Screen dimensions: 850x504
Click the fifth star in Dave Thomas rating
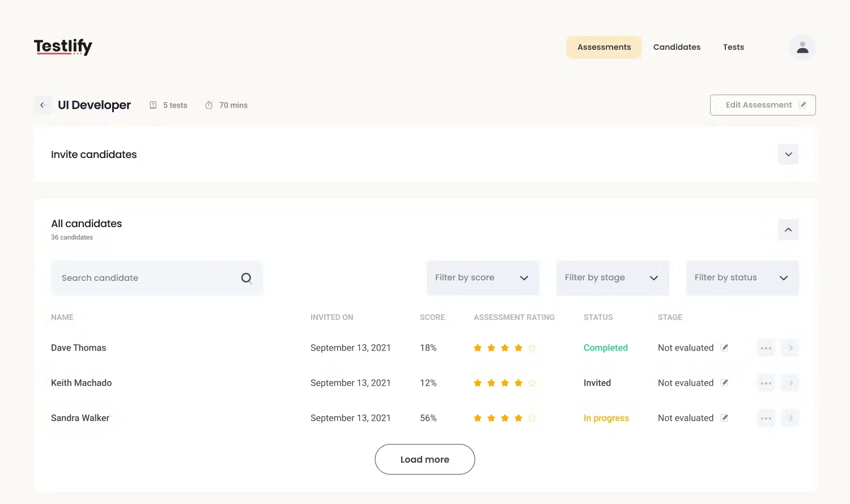click(x=532, y=348)
